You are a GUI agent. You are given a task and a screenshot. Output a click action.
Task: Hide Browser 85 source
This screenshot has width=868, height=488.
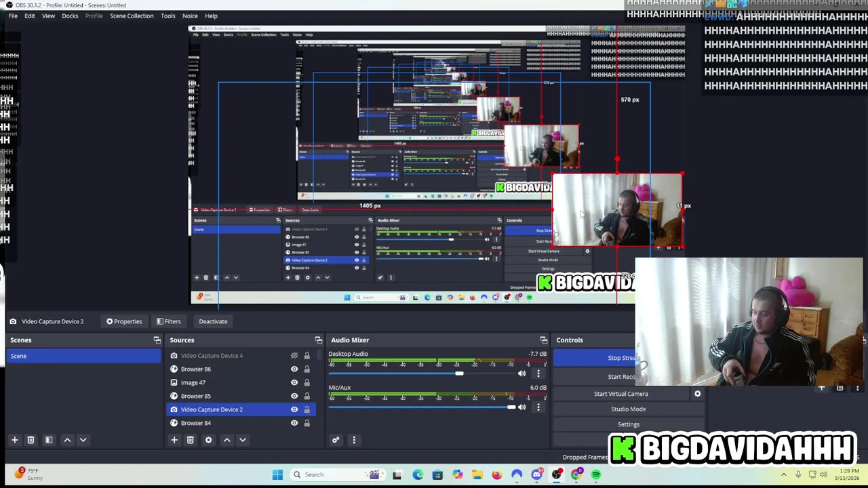click(x=294, y=396)
